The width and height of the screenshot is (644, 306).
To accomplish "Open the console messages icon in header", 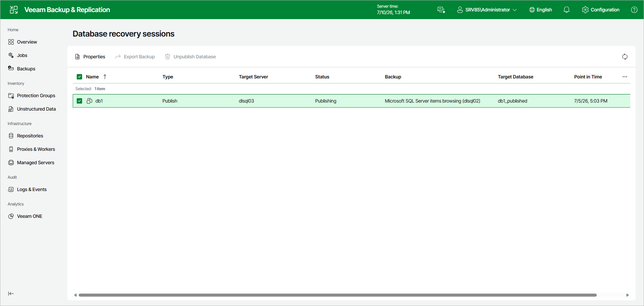I will (441, 10).
